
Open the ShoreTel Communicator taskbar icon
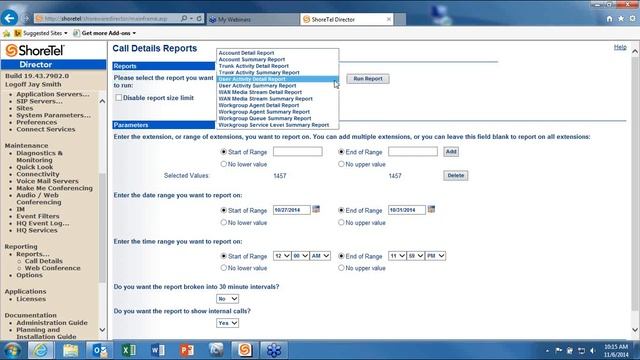coord(245,350)
